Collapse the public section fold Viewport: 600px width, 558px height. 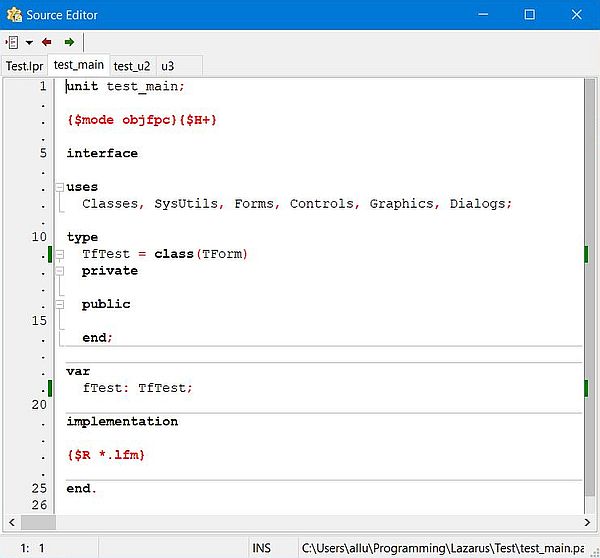60,305
